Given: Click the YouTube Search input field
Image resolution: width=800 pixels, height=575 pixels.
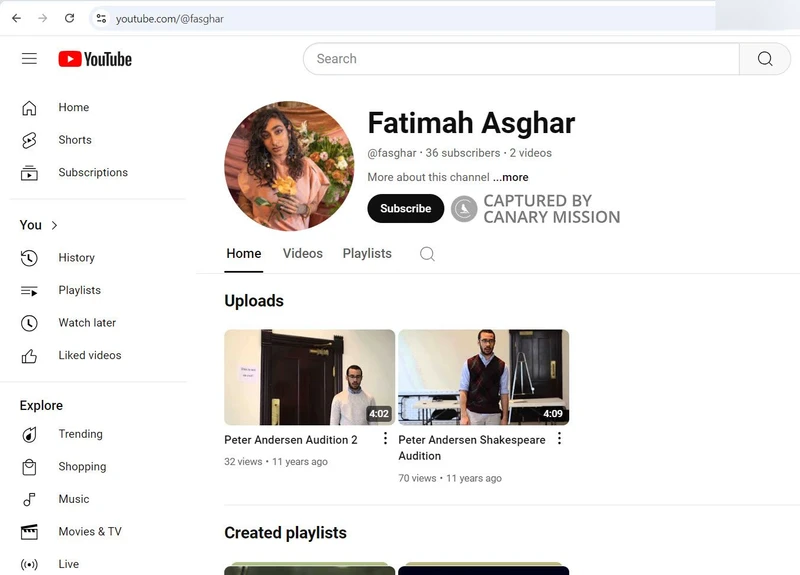Looking at the screenshot, I should coord(521,59).
